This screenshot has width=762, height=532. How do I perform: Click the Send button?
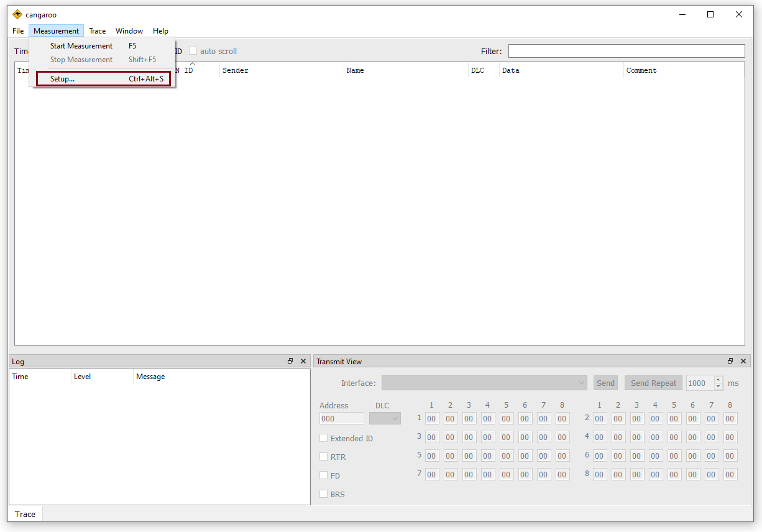click(605, 383)
